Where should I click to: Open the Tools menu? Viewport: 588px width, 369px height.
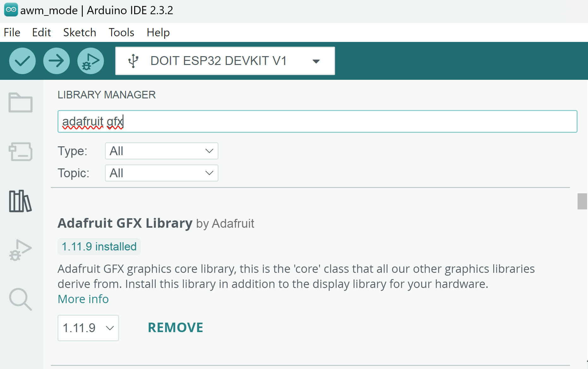pyautogui.click(x=122, y=32)
